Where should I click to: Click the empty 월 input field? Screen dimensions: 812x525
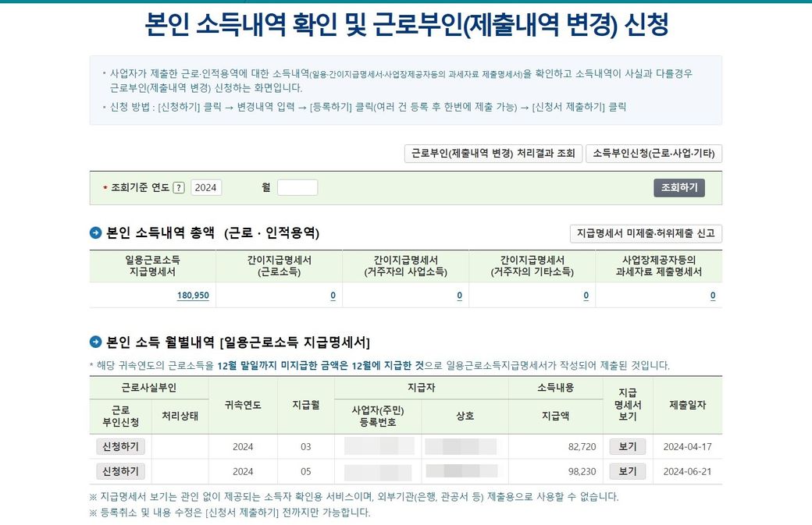pos(297,187)
